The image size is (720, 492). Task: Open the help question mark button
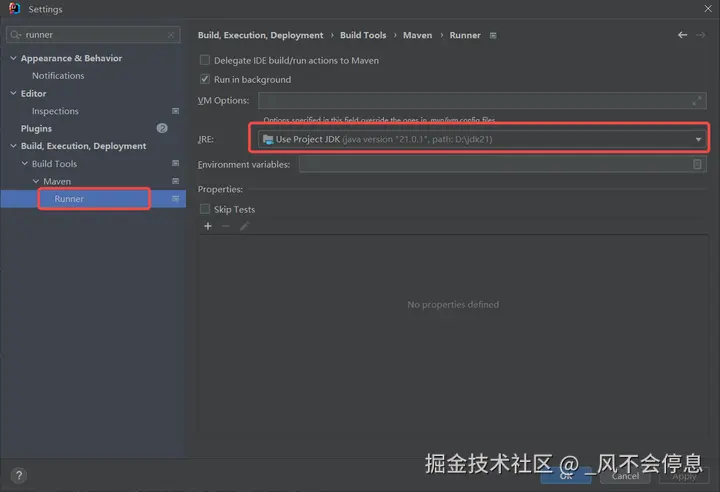(x=19, y=475)
